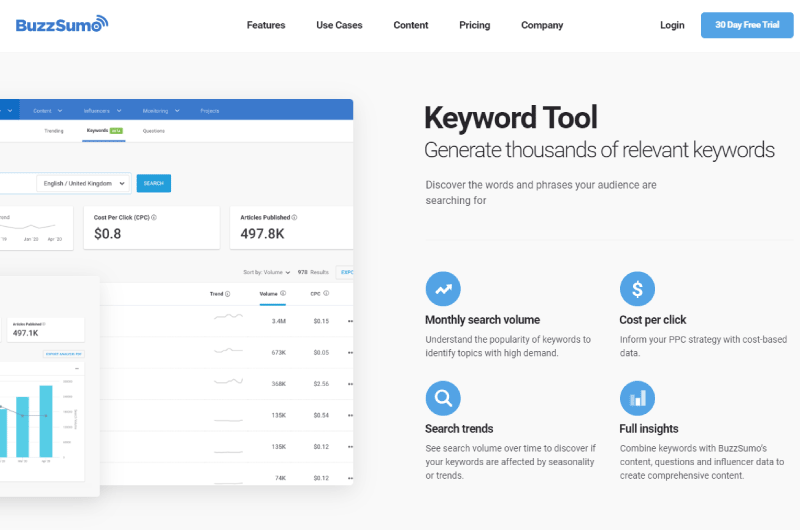
Task: Click the Search trends magnifier icon
Action: [443, 398]
